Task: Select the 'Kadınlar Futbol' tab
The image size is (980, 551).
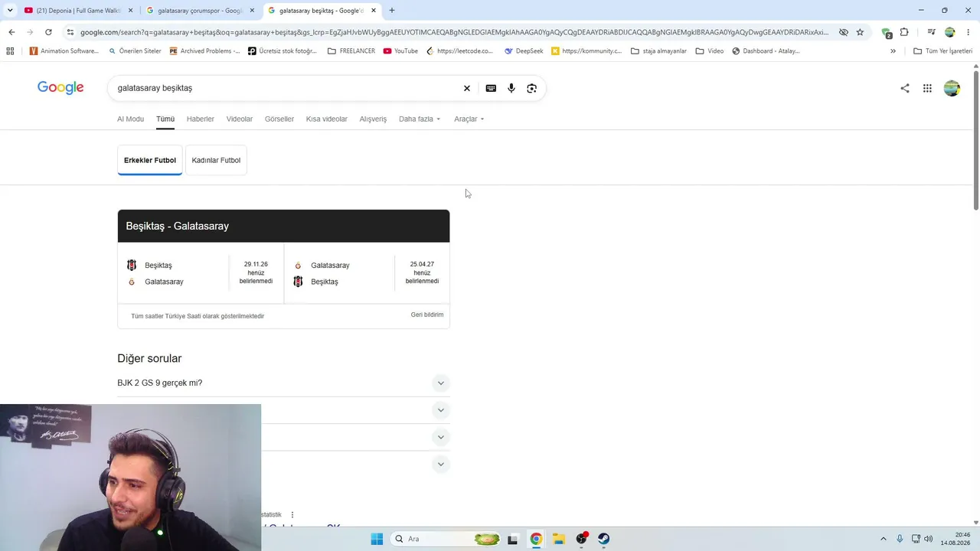Action: 216,160
